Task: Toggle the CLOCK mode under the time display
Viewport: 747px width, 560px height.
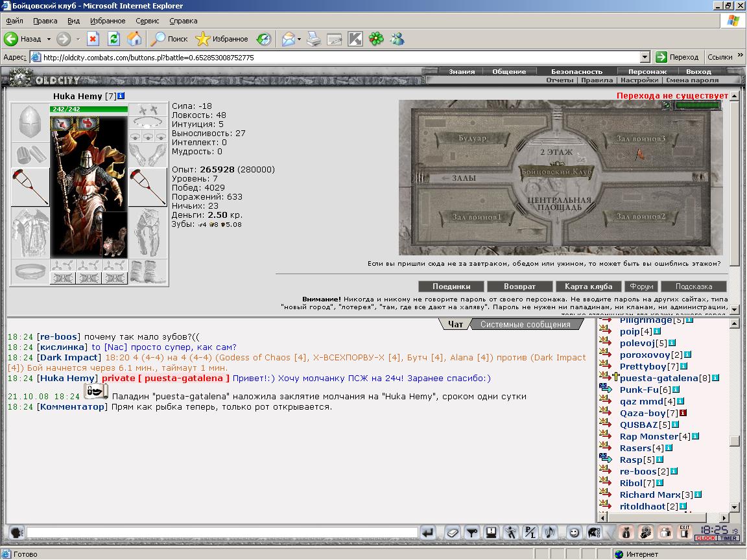Action: (705, 538)
